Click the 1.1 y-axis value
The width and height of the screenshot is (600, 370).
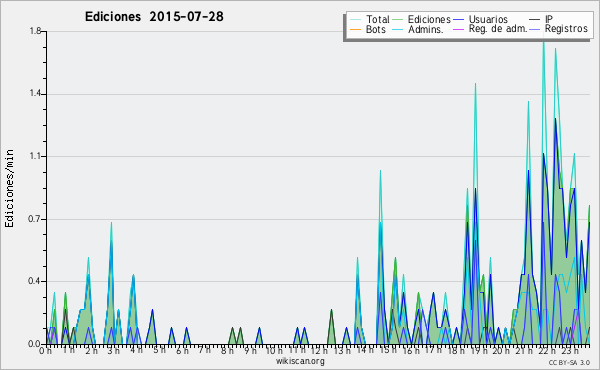tap(35, 156)
